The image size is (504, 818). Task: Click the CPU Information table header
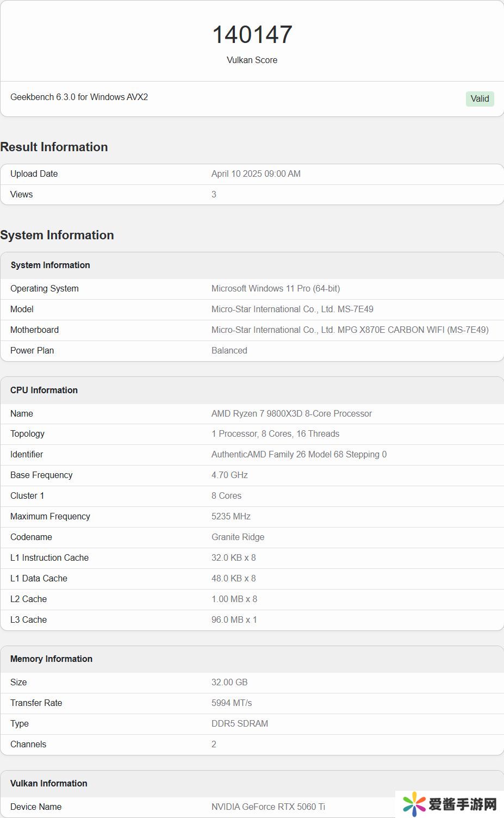tap(44, 390)
